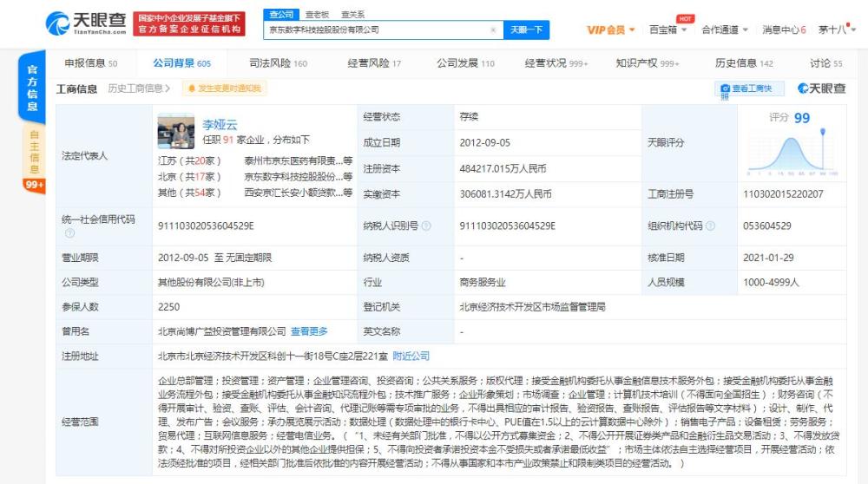Click the camera icon in 查看工商快照

pyautogui.click(x=725, y=88)
